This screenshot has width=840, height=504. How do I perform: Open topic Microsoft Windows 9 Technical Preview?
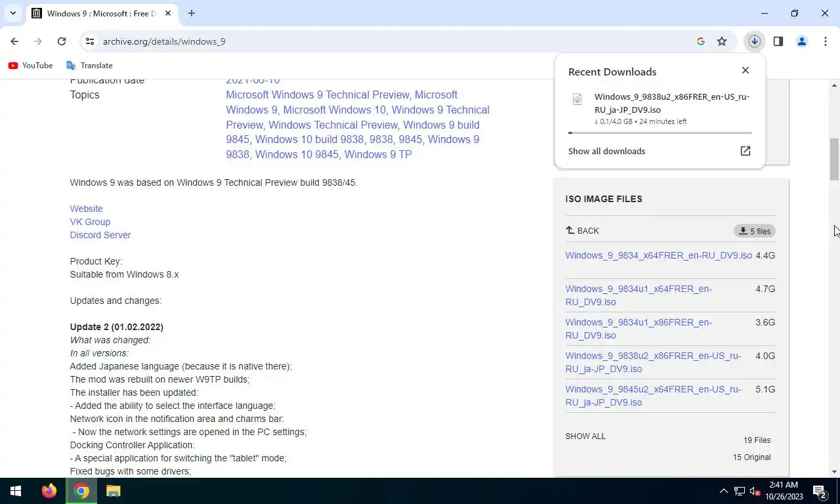[318, 95]
